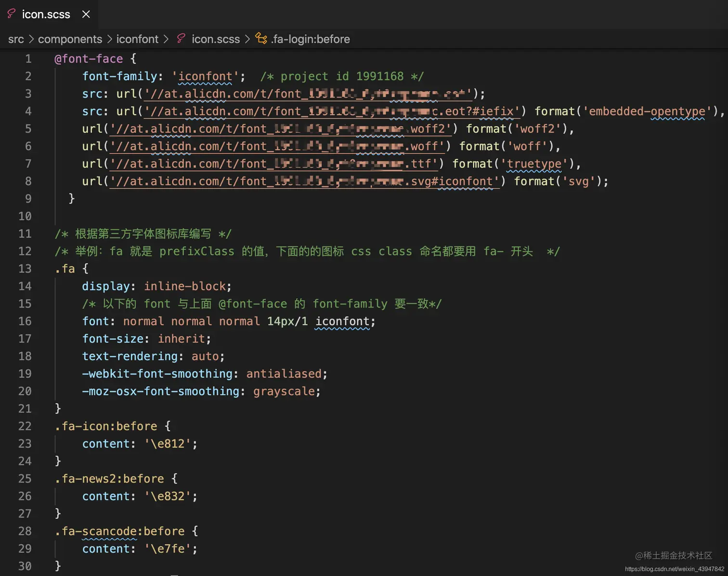The width and height of the screenshot is (728, 576).
Task: Expand chevron after iconfont breadcrumb
Action: tap(166, 39)
